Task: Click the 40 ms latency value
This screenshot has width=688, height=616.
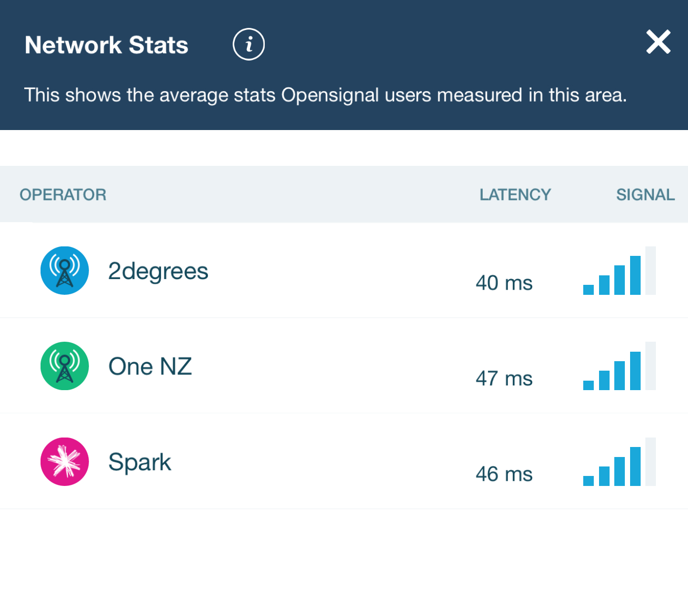Action: coord(504,283)
